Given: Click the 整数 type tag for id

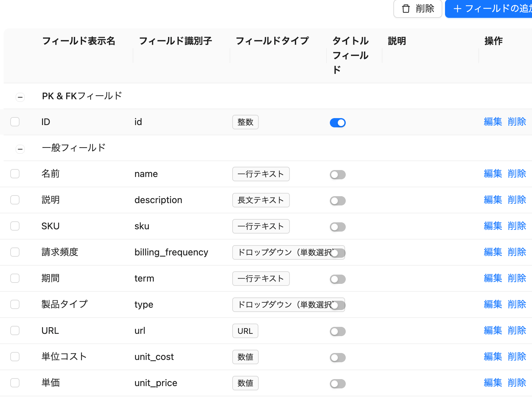Looking at the screenshot, I should coord(245,122).
